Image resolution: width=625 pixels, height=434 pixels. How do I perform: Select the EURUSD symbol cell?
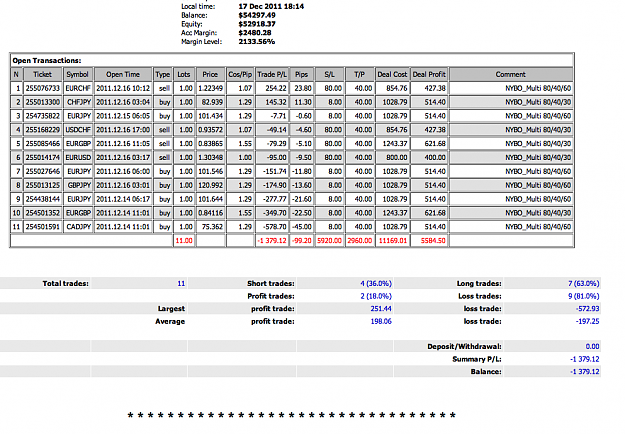coord(78,157)
